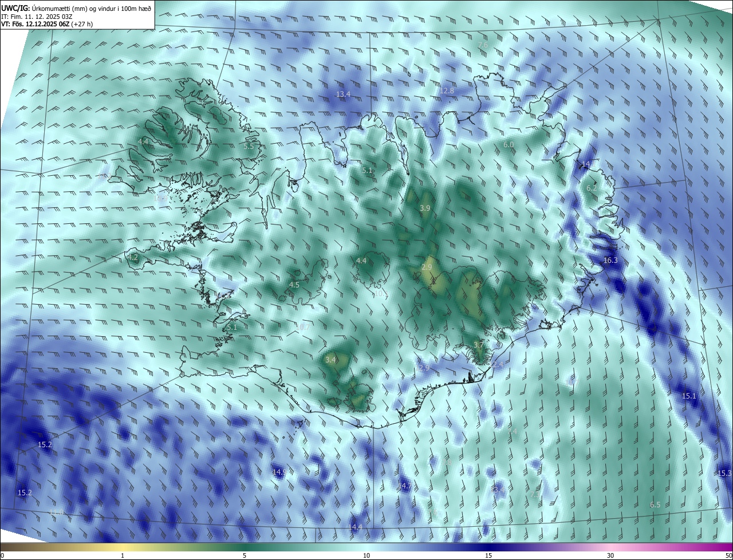Viewport: 733px width, 560px height.
Task: Click the 4.5 value label on the map
Action: tap(294, 285)
